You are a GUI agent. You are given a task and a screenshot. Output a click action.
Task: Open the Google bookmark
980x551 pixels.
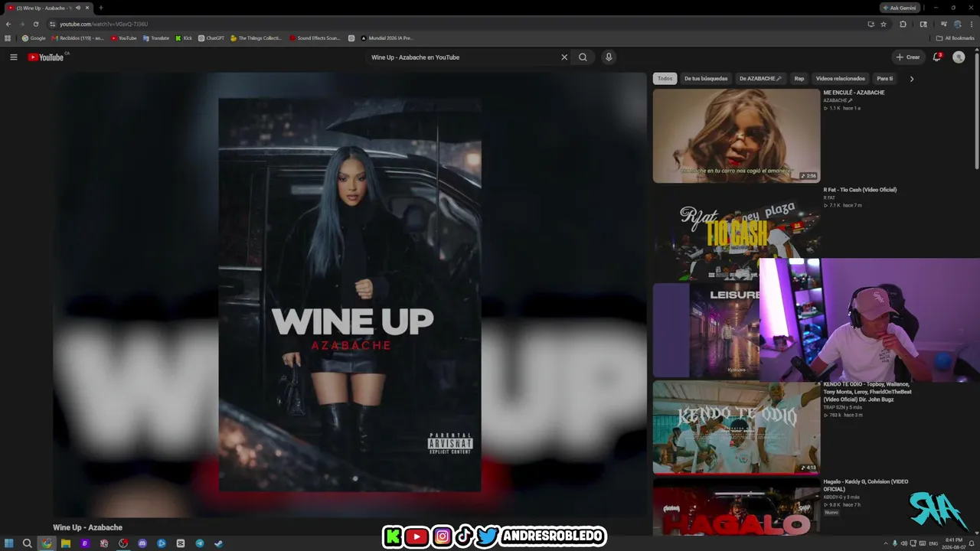(34, 37)
